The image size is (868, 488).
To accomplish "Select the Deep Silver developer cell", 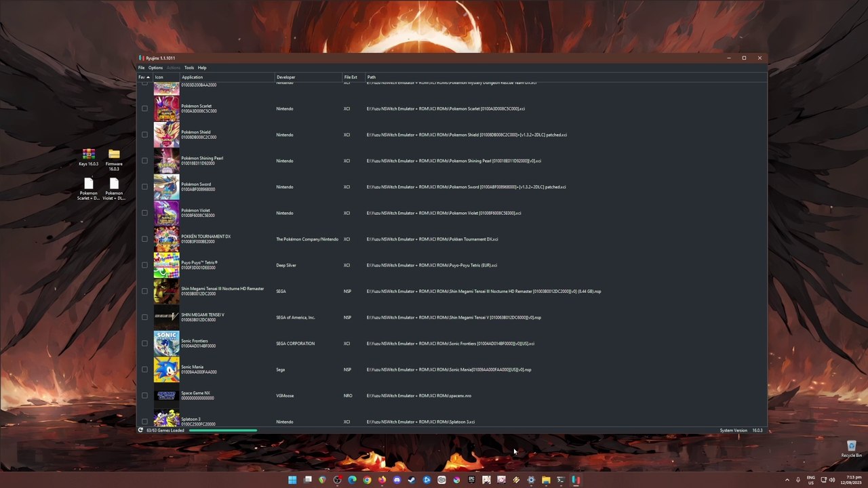I will click(286, 265).
